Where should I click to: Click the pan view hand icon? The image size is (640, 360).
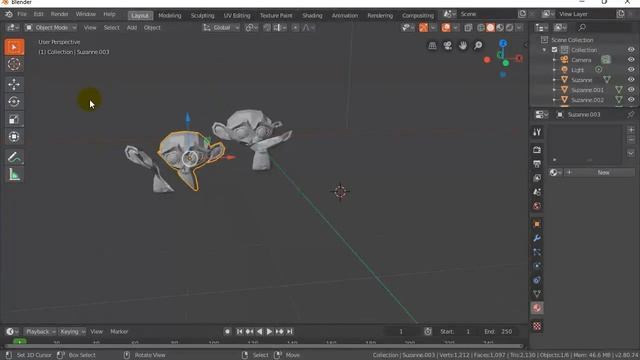point(462,45)
